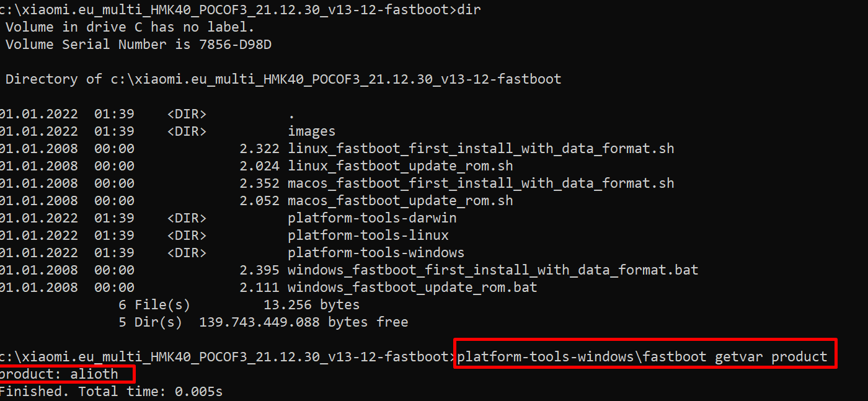
Task: Click windows_fastboot_first_install_with_data_format.bat filename
Action: pos(493,270)
